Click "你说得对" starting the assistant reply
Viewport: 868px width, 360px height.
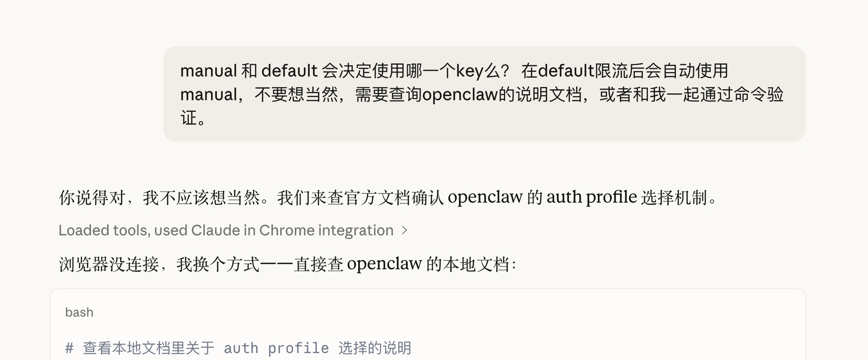coord(92,198)
